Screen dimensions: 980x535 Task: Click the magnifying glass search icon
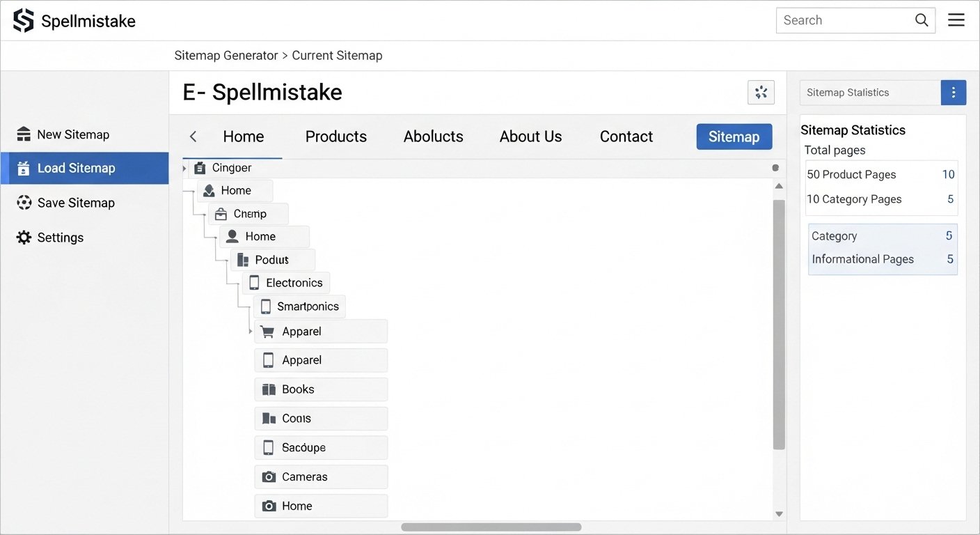tap(922, 20)
